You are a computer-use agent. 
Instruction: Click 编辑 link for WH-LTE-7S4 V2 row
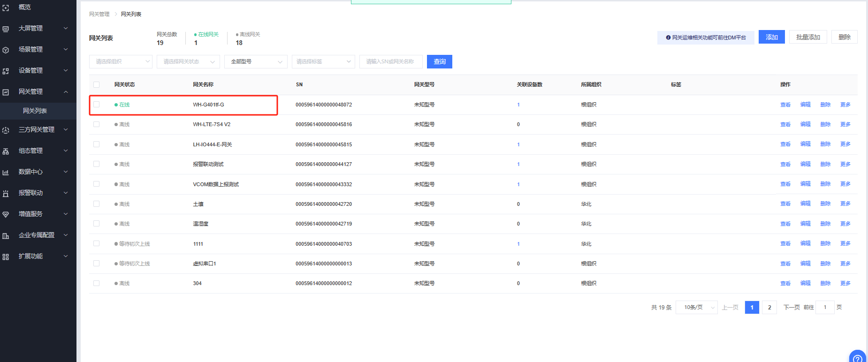click(805, 124)
